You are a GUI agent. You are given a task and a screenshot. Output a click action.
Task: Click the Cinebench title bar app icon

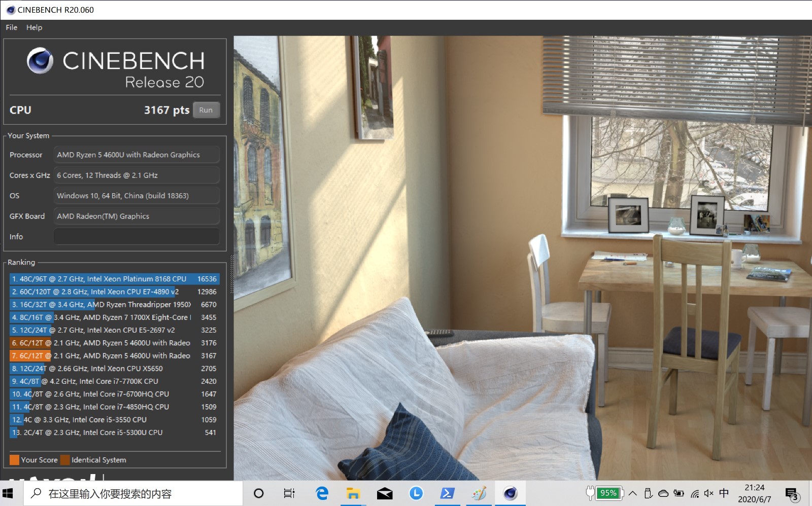(10, 10)
